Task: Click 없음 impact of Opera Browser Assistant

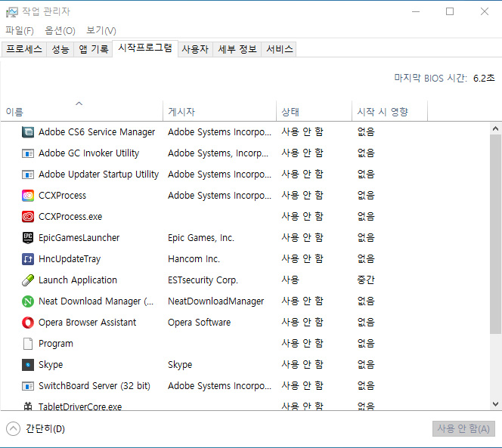Action: 366,323
